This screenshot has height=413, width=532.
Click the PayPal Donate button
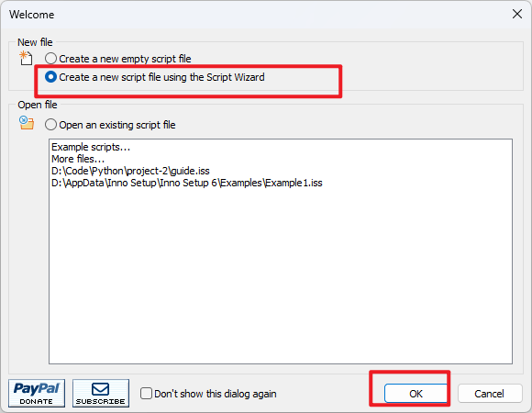coord(37,393)
